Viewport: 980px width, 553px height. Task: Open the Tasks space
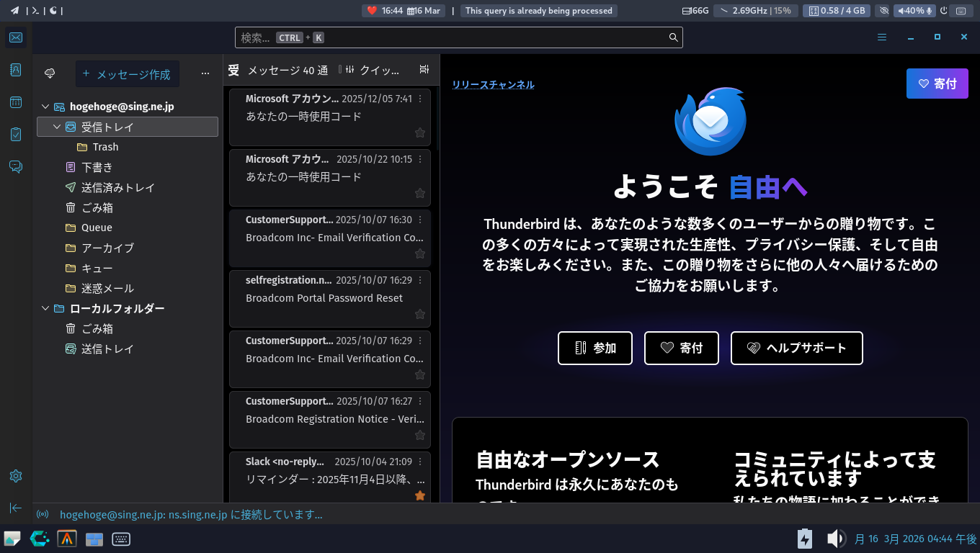click(16, 135)
